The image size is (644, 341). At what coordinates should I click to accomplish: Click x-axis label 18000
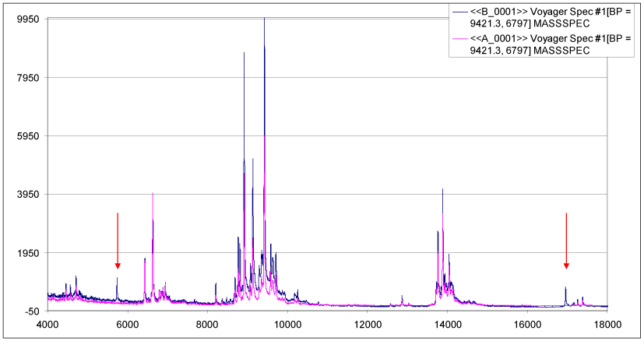(607, 324)
